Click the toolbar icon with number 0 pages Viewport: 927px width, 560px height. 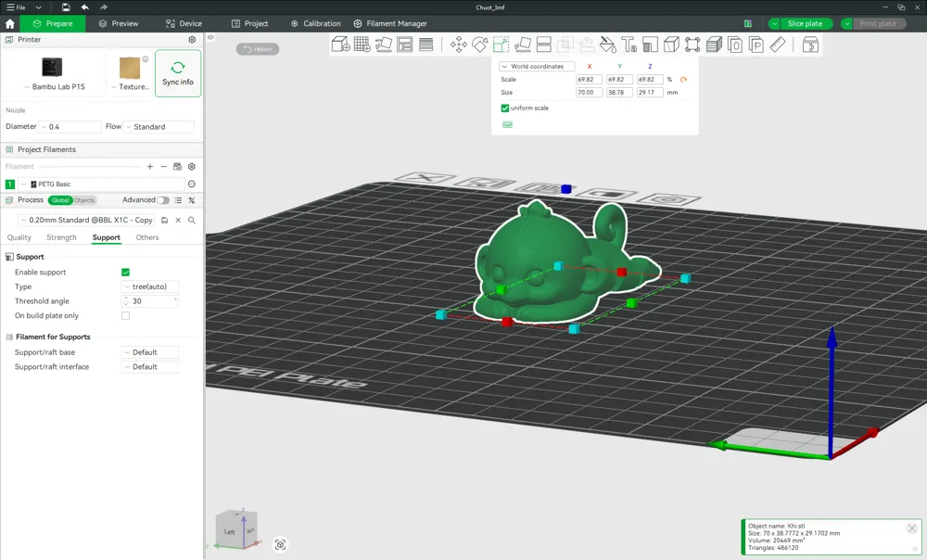(x=735, y=45)
